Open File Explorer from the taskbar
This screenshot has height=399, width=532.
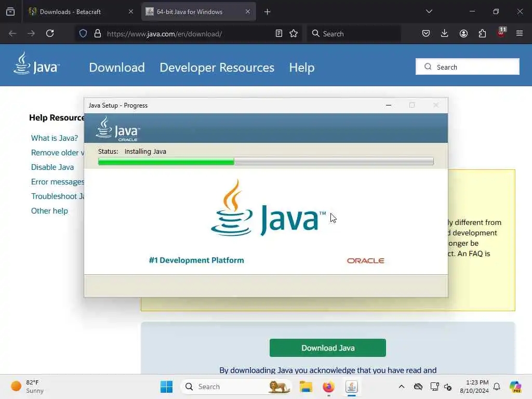pos(305,387)
